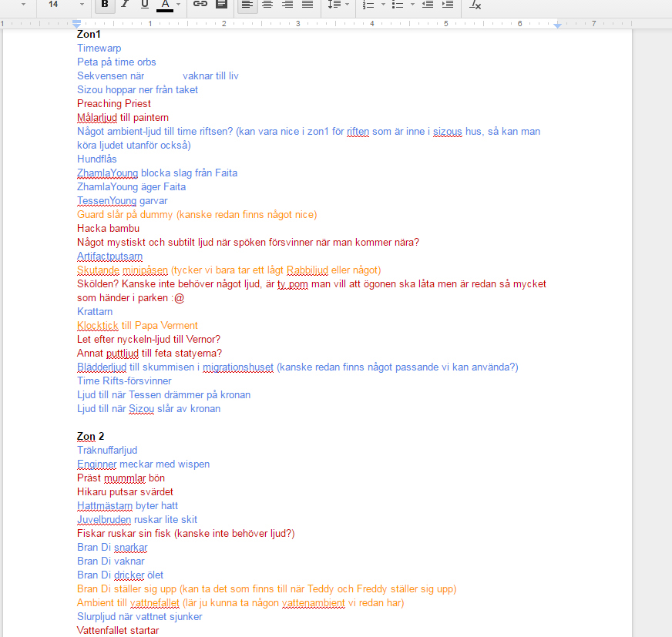Open the text color picker

coord(165,5)
